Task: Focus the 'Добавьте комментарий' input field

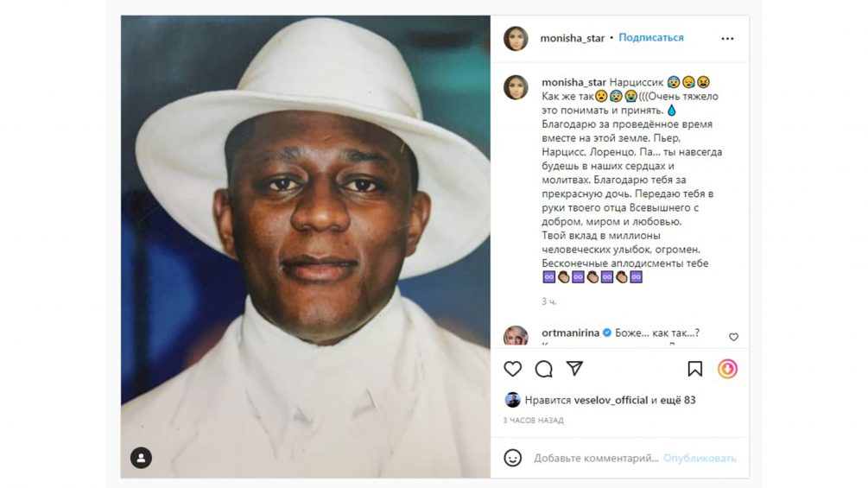Action: pos(596,458)
